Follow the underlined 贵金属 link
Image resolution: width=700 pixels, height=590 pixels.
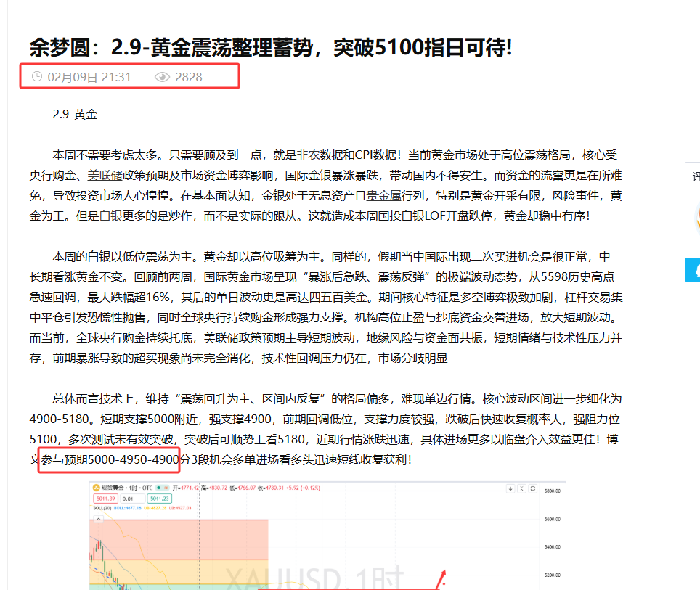pos(383,195)
